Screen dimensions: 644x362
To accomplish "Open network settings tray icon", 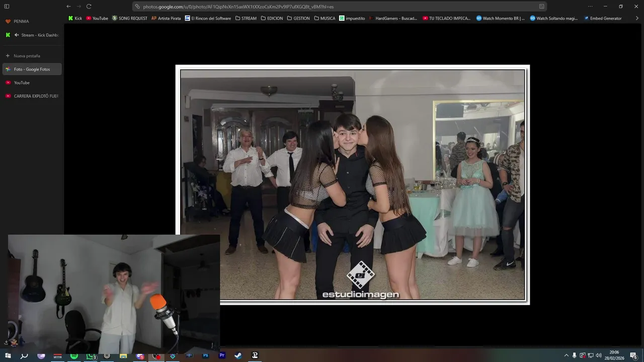I will coord(590,355).
